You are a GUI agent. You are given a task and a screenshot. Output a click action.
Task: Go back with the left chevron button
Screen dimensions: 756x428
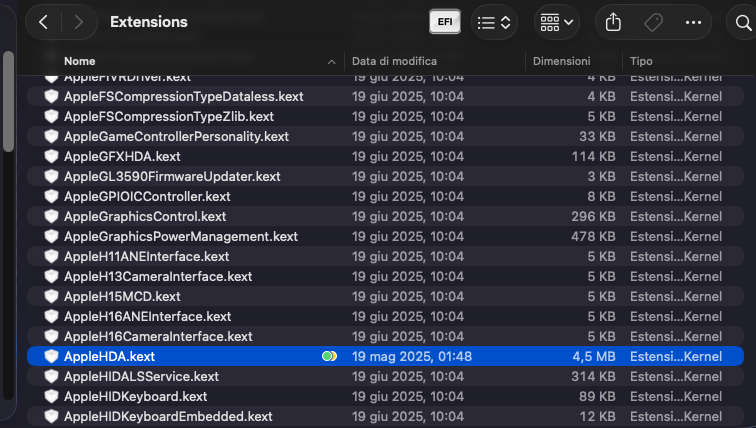(43, 22)
